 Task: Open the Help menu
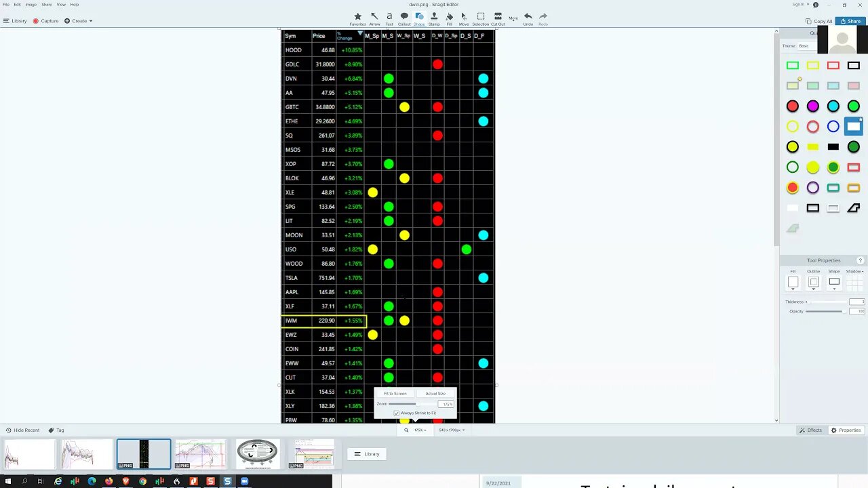pos(75,4)
